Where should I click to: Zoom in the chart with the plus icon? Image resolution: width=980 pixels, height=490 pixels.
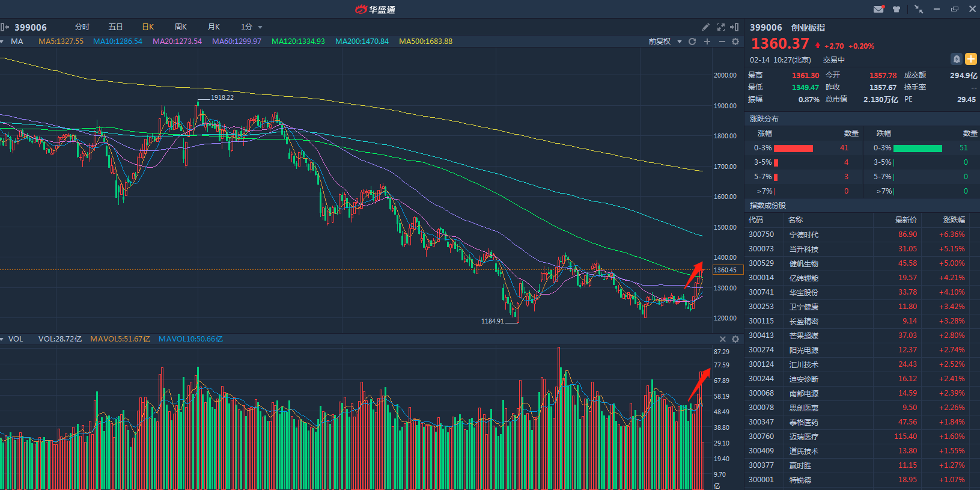[707, 41]
